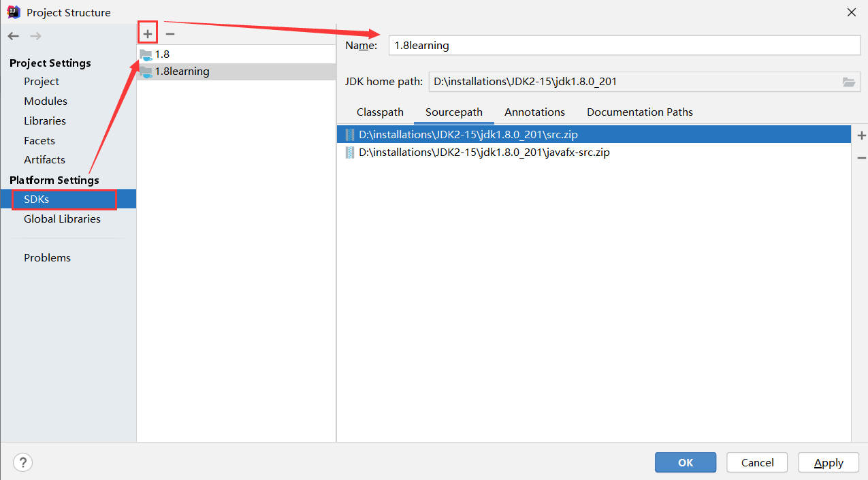Click the plus icon to add new SDK

148,33
